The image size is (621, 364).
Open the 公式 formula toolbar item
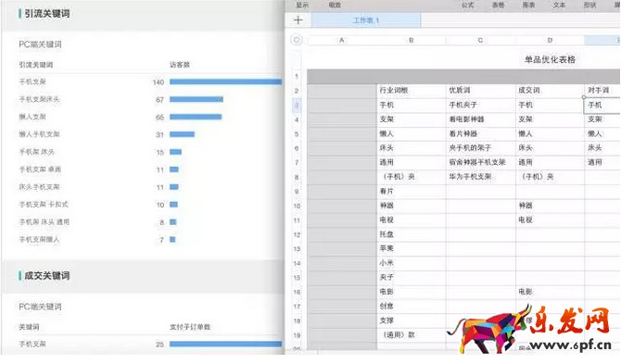467,5
